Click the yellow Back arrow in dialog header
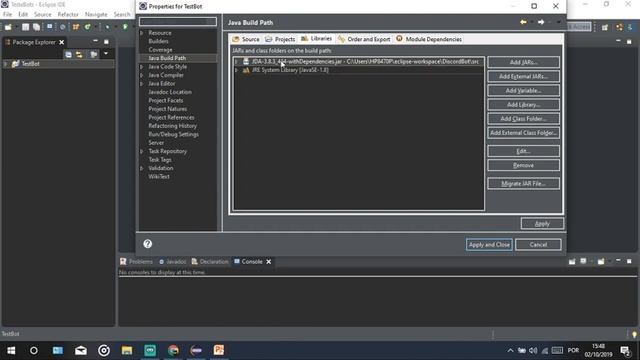The width and height of the screenshot is (640, 360). tap(523, 22)
